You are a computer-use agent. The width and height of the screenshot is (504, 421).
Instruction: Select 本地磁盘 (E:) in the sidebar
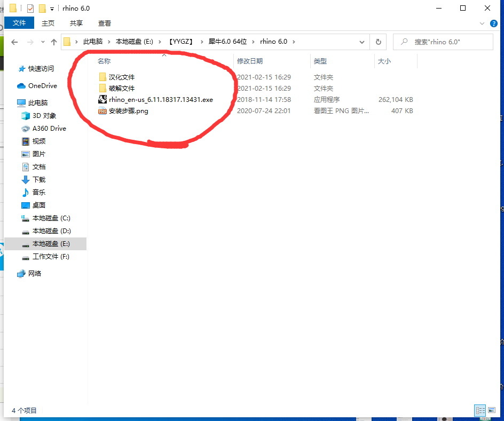pos(45,244)
